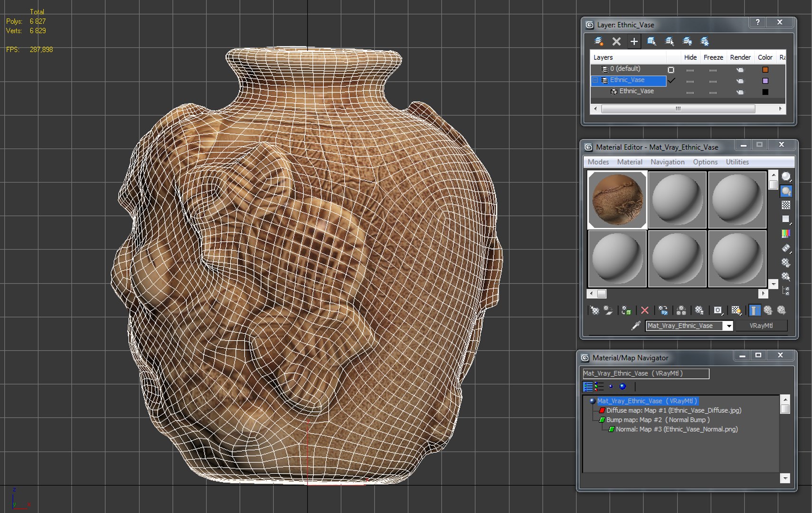Viewport: 812px width, 513px height.
Task: Click Delete layer X icon in Layer toolbar
Action: [x=616, y=41]
